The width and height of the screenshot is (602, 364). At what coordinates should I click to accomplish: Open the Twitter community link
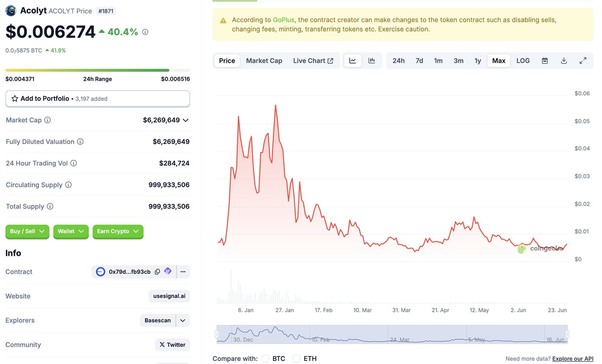[x=173, y=344]
